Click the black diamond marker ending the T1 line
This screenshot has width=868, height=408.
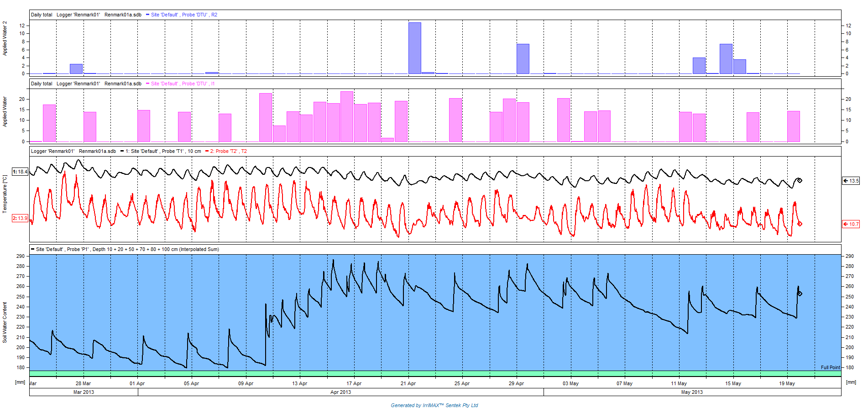click(800, 180)
